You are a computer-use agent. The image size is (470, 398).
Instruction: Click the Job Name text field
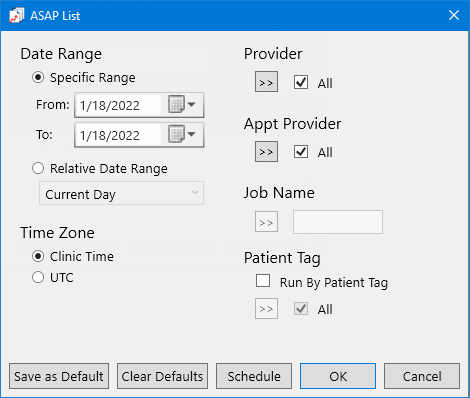point(338,222)
